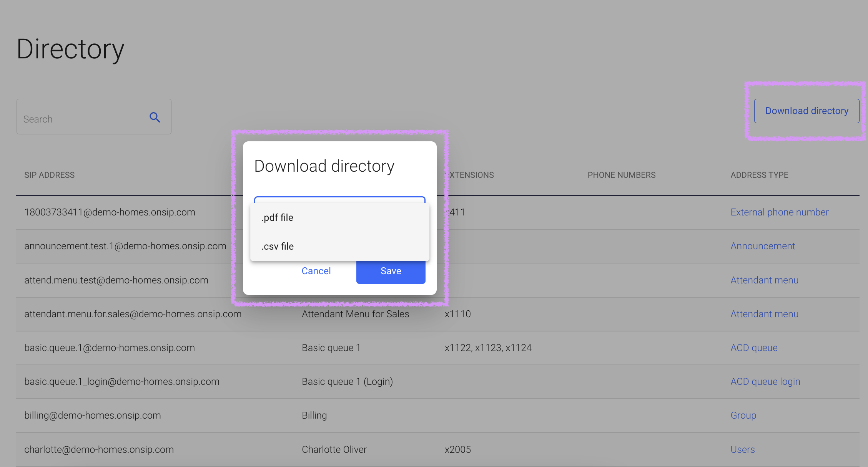Sort by the SIP ADDRESS column header
The image size is (868, 467).
coord(50,175)
